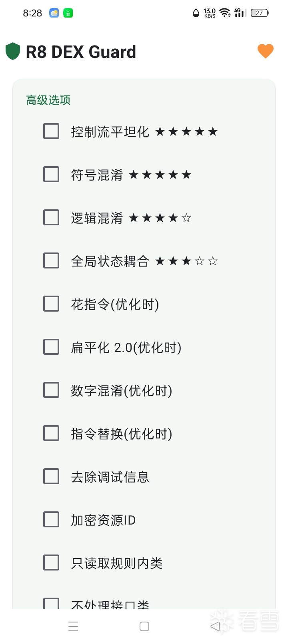Tap the weather app status bar icon
The height and width of the screenshot is (644, 288).
(x=54, y=13)
